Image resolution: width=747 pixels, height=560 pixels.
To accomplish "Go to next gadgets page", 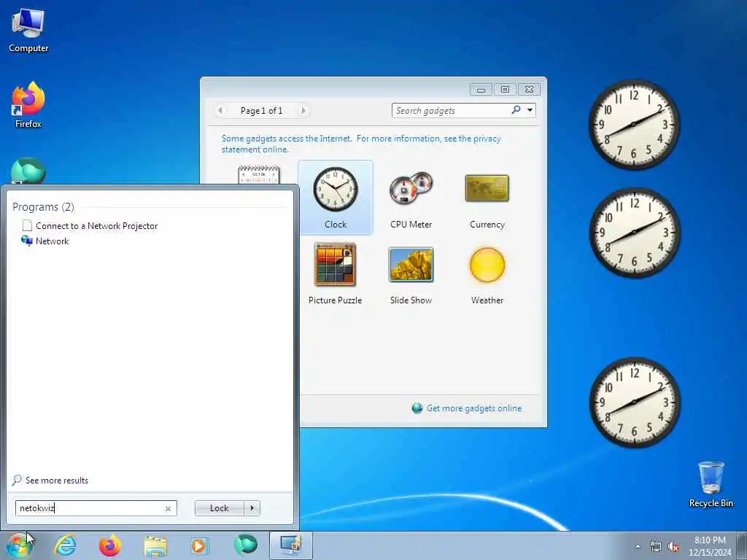I will [303, 111].
